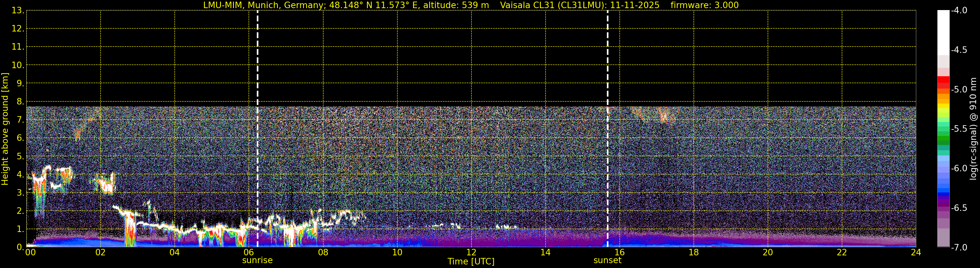Click the '02' time axis tick label
Image resolution: width=980 pixels, height=268 pixels.
100,252
